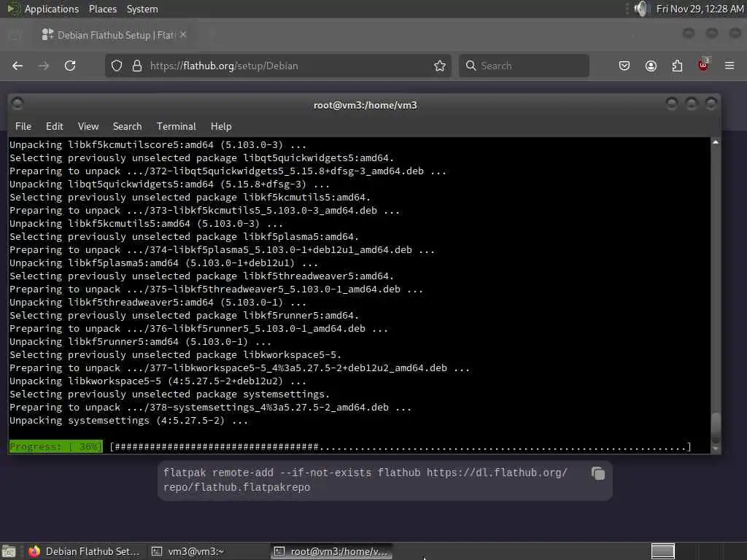Open the Firefox hamburger menu

coord(729,66)
